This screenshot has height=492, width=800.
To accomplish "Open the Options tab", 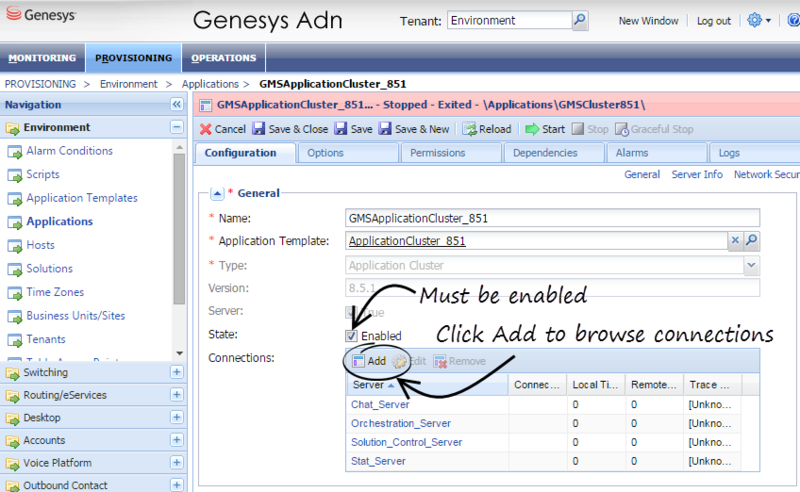I will click(347, 153).
